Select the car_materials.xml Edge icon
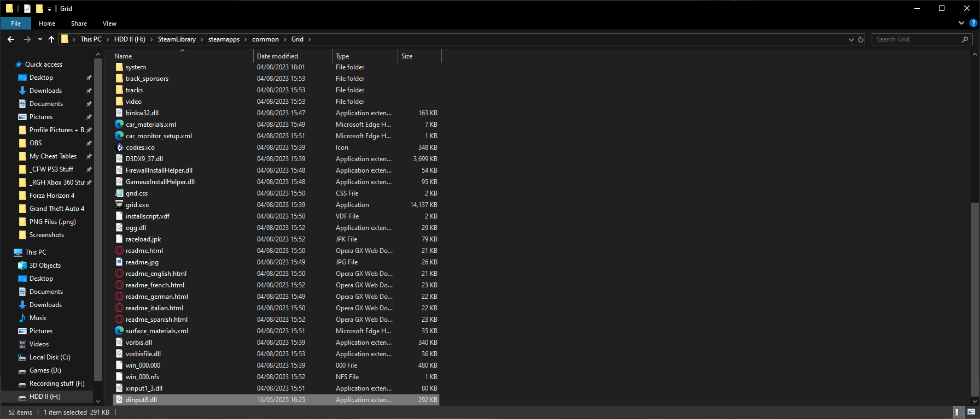Screen dimensions: 980x419 (119, 125)
